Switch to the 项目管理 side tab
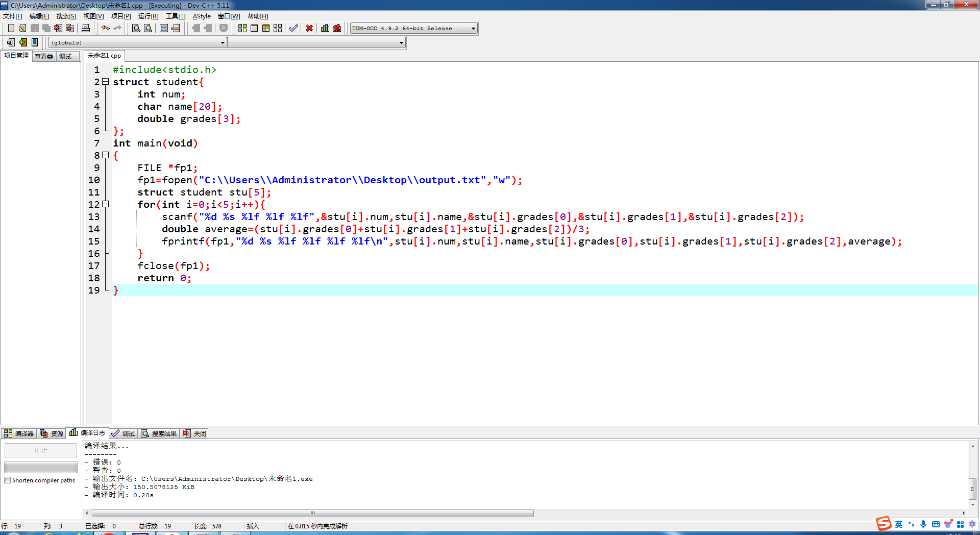980x535 pixels. [x=16, y=56]
